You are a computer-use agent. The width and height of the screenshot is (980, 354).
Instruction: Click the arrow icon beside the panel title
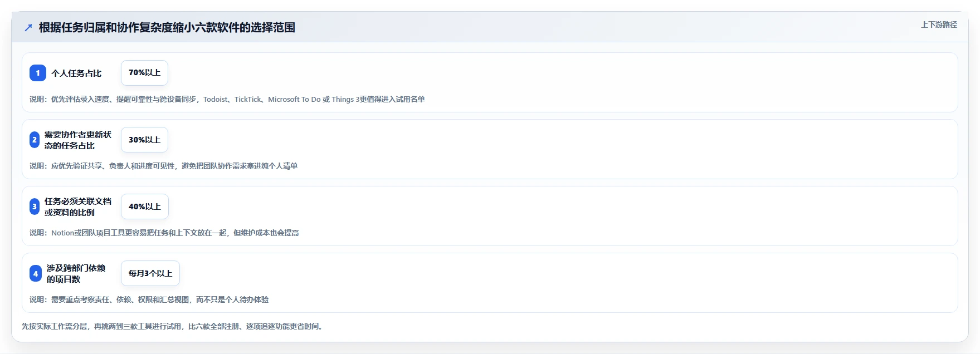pyautogui.click(x=28, y=27)
